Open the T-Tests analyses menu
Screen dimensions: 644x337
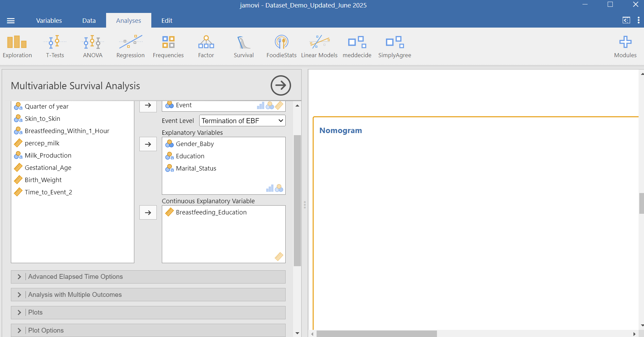pos(55,47)
